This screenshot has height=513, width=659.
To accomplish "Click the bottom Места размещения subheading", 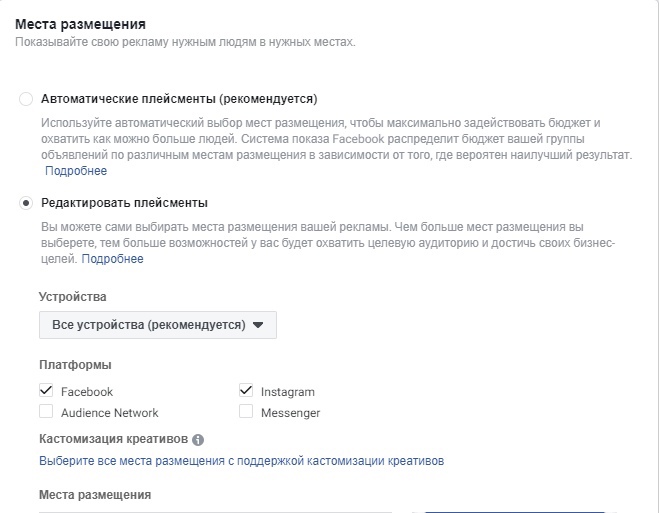I will pyautogui.click(x=95, y=494).
